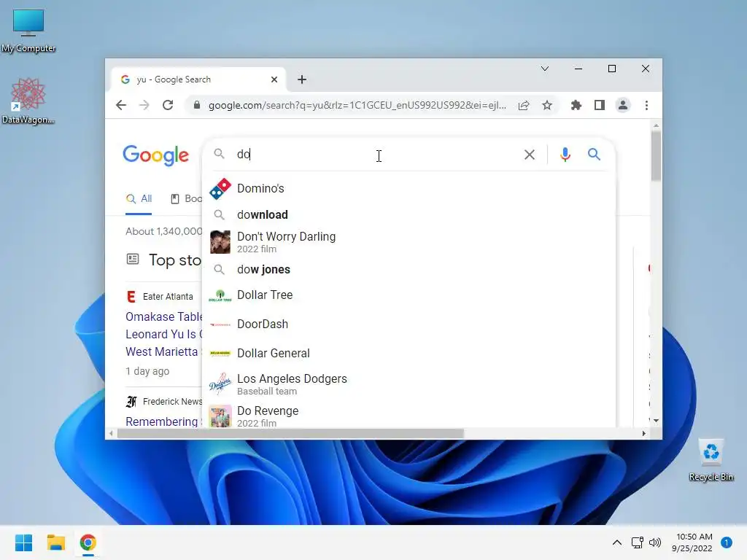Select the 'download' suggestion
The width and height of the screenshot is (747, 560).
[409, 215]
